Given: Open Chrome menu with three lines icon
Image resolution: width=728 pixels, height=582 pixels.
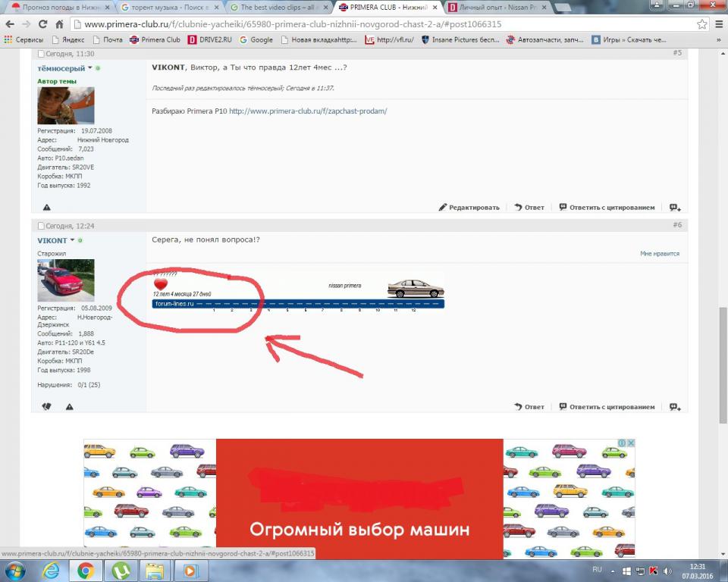Looking at the screenshot, I should tap(719, 24).
